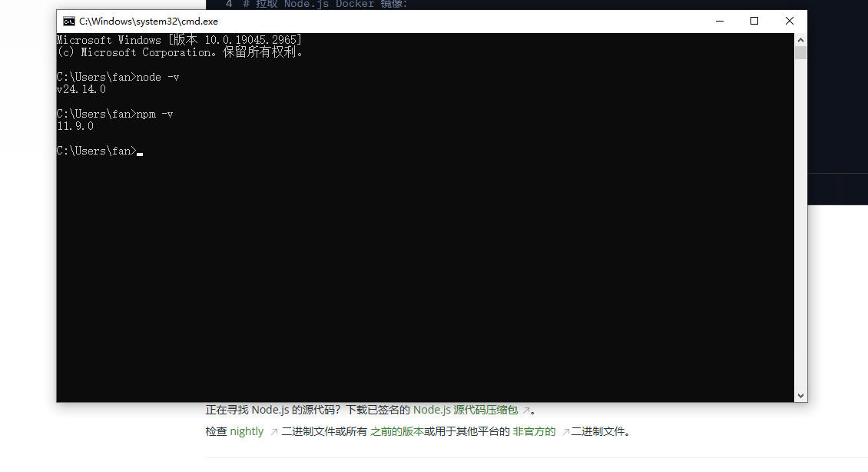Open the nightly builds link
868x472 pixels.
(x=247, y=431)
